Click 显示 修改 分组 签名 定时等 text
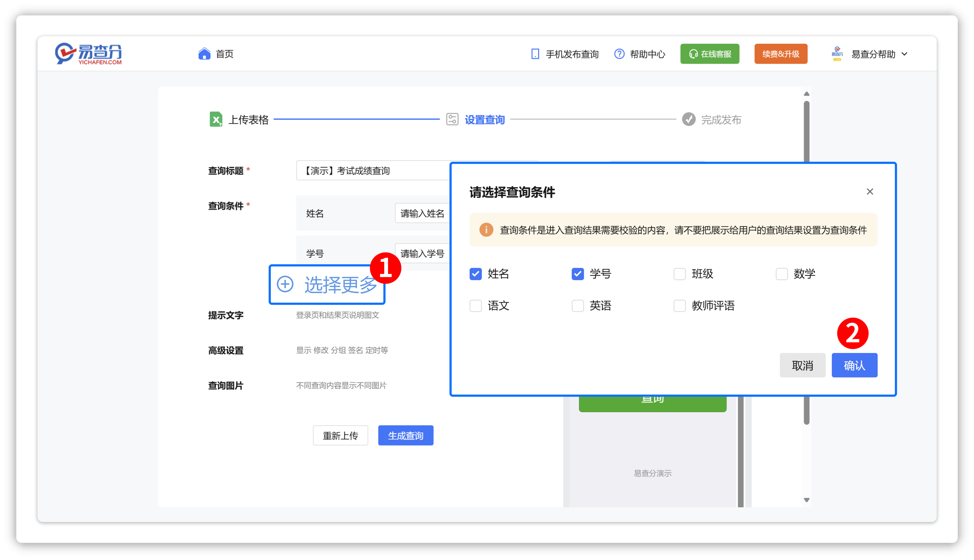This screenshot has height=560, width=974. (x=342, y=350)
